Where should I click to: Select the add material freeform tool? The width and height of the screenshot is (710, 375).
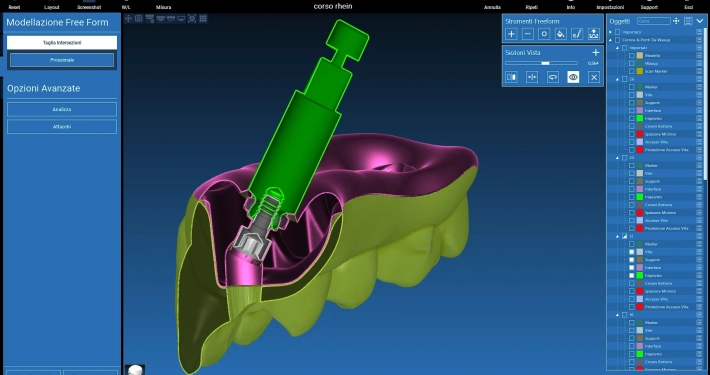(511, 34)
